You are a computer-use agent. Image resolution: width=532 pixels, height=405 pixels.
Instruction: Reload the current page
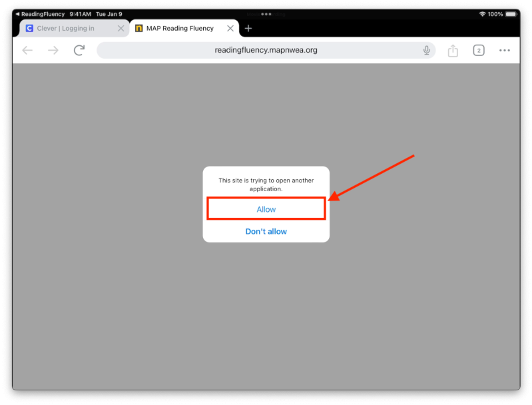coord(79,51)
